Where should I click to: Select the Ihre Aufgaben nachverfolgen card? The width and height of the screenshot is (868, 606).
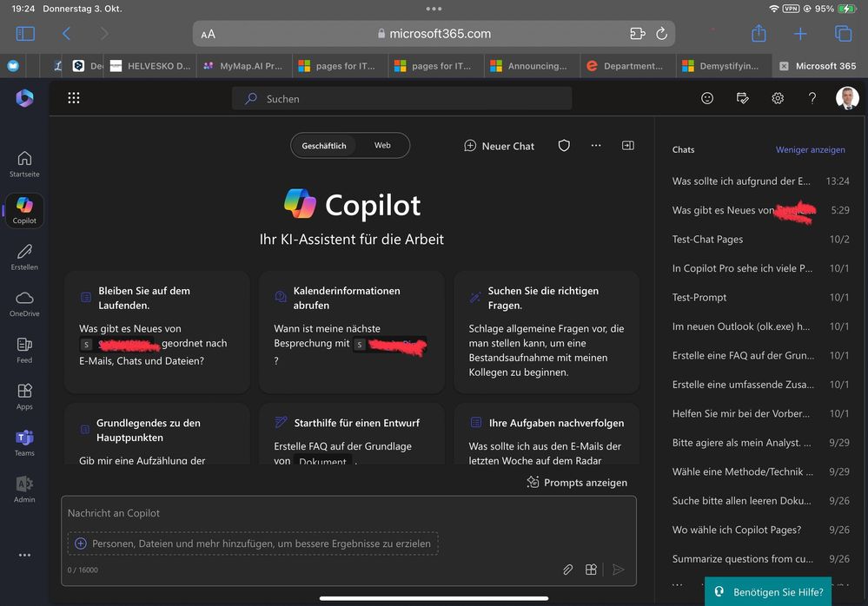pos(547,435)
